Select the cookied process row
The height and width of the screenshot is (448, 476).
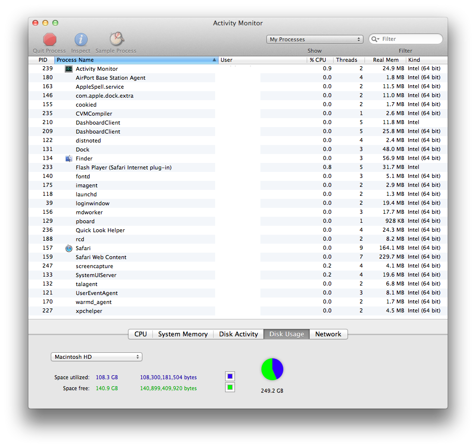238,105
